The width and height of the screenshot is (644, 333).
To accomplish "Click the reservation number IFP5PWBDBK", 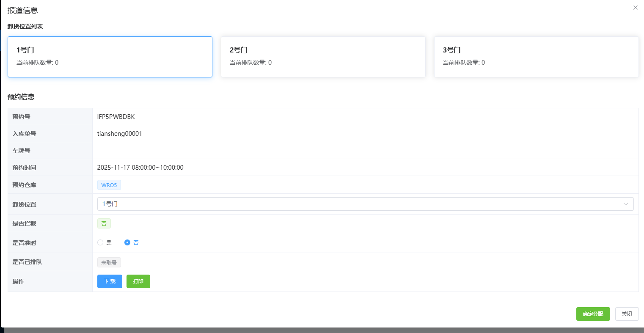I will click(x=116, y=117).
